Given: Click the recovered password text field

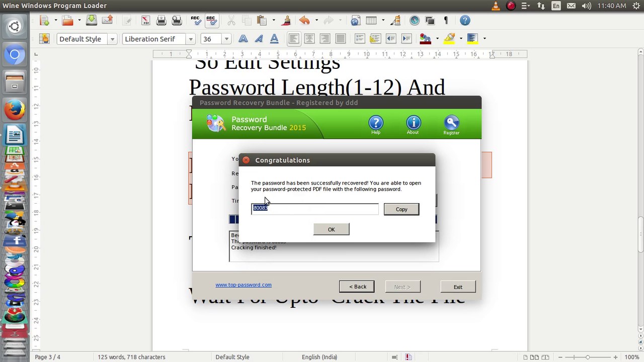Looking at the screenshot, I should pyautogui.click(x=315, y=208).
